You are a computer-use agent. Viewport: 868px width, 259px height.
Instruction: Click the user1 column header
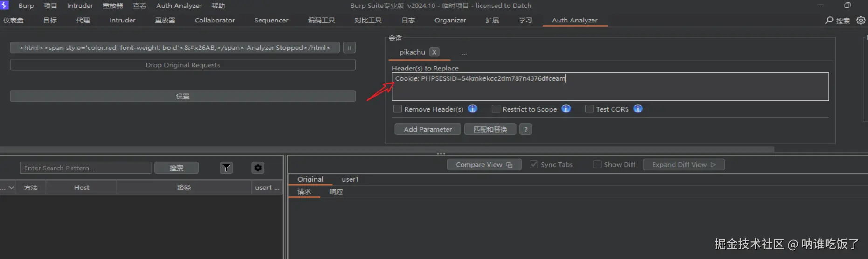coord(267,187)
